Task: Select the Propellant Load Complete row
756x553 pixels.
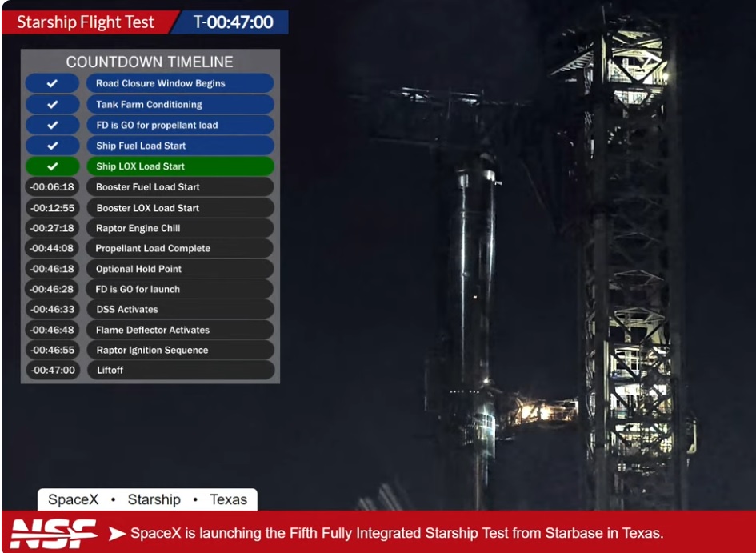Action: coord(180,248)
